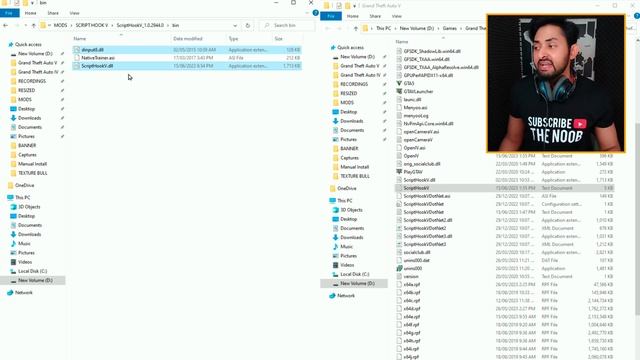Click the dinput8.dll file icon
This screenshot has width=640, height=360.
pyautogui.click(x=77, y=50)
